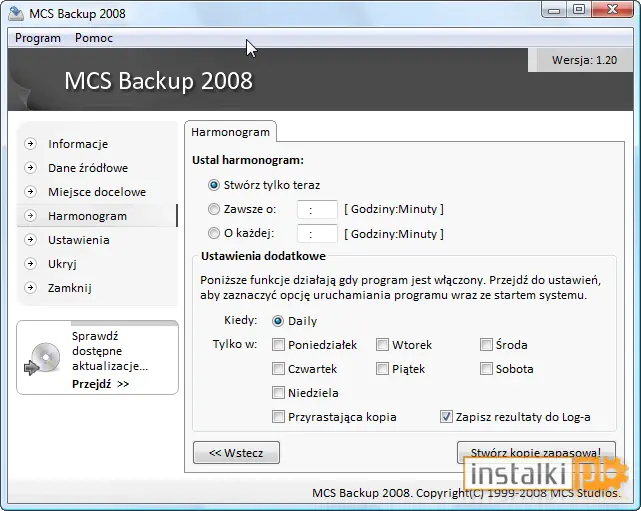641x511 pixels.
Task: Check the Sobota checkbox
Action: pyautogui.click(x=486, y=369)
